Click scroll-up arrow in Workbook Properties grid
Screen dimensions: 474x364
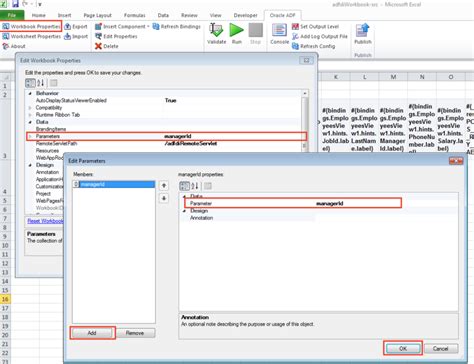[304, 93]
